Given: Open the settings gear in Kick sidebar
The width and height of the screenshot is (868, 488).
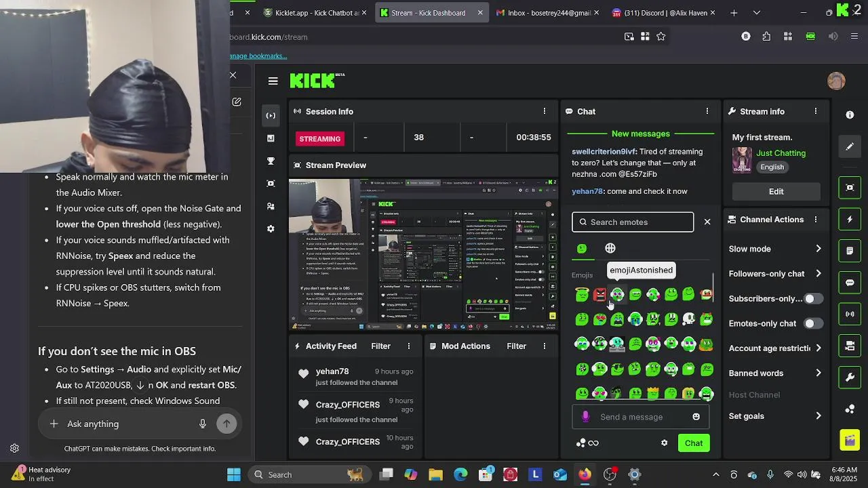Looking at the screenshot, I should [271, 228].
